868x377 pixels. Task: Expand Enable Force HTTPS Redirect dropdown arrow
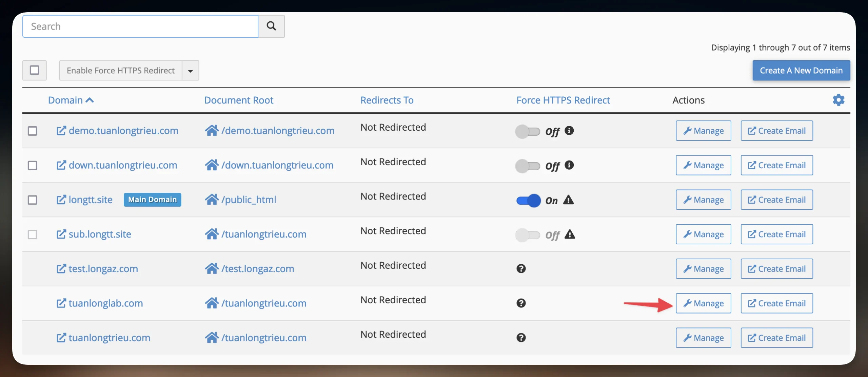point(191,71)
